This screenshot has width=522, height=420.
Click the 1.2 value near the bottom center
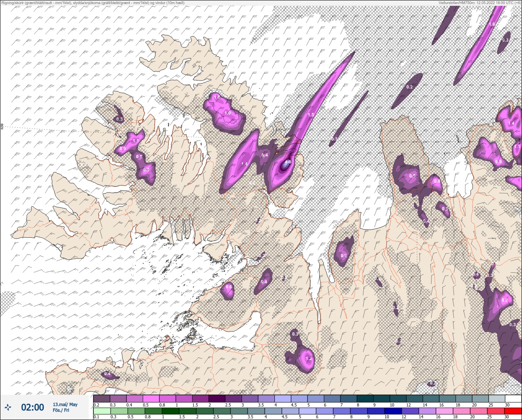coord(309,358)
